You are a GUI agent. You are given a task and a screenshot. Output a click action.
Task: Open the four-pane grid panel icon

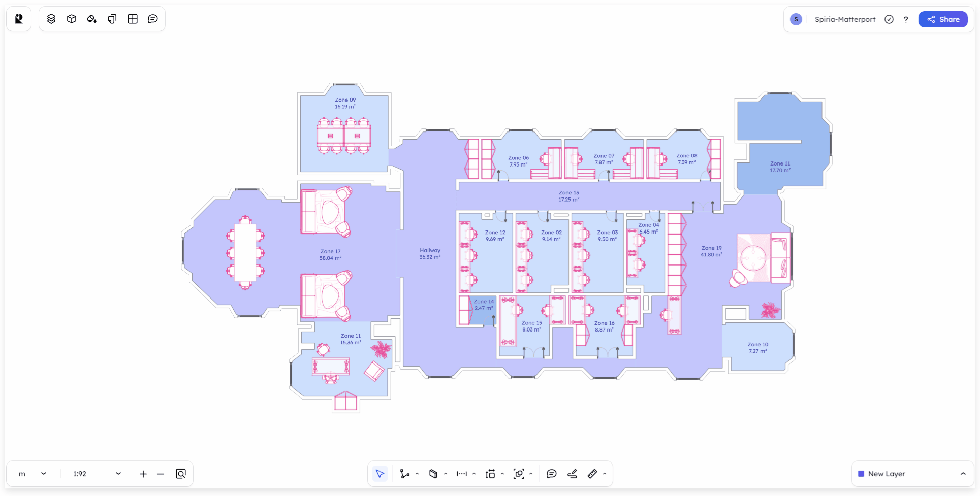point(133,19)
